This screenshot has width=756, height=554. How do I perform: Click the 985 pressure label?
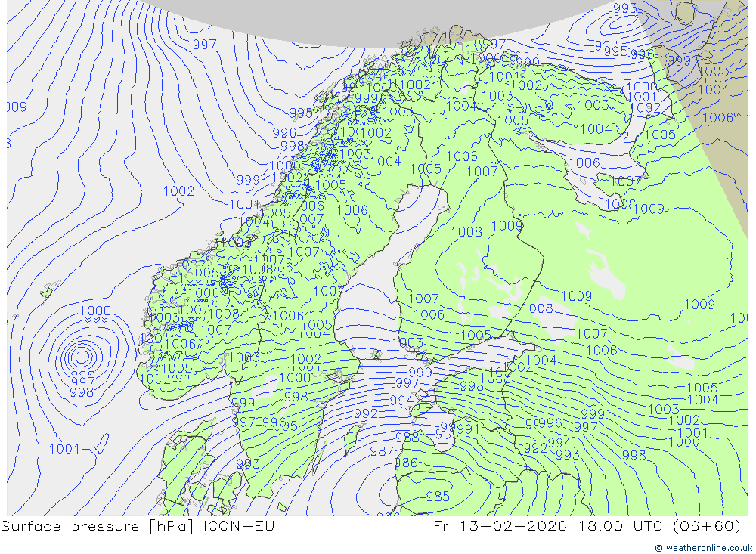(x=438, y=496)
